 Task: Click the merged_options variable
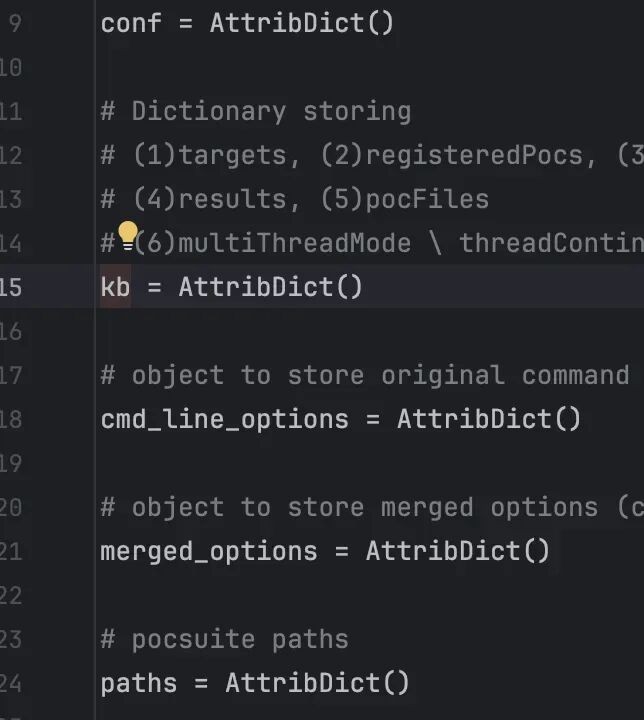[208, 551]
